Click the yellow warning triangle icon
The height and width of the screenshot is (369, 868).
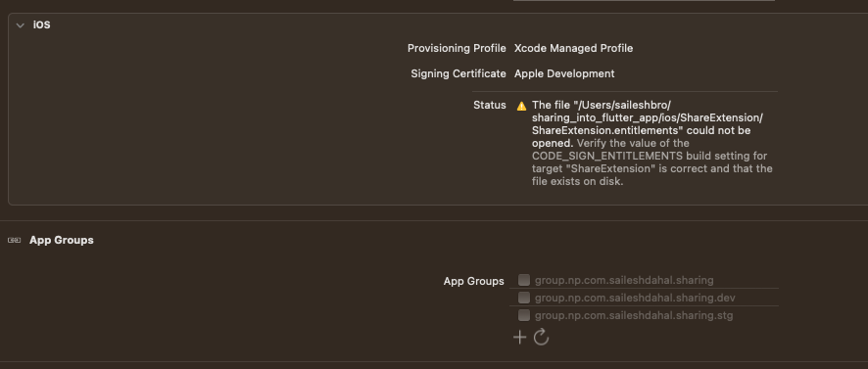click(521, 106)
